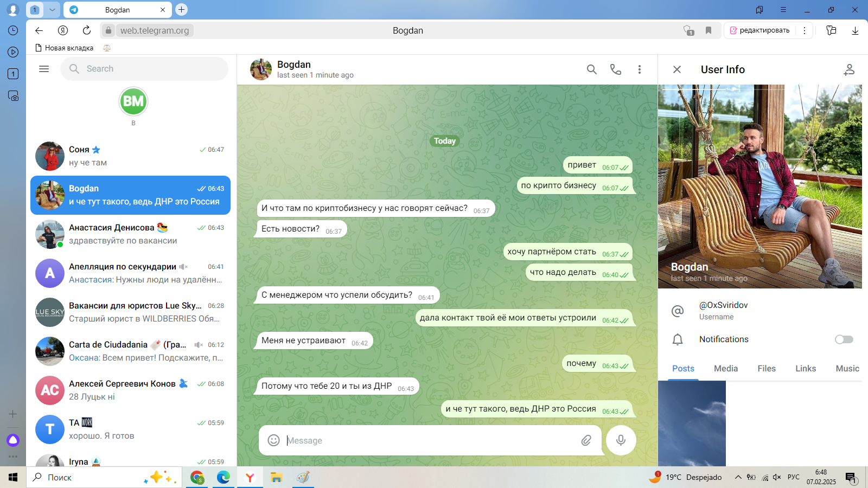Click the Windows taskbar Поиск box
The image size is (868, 488).
coord(104,477)
